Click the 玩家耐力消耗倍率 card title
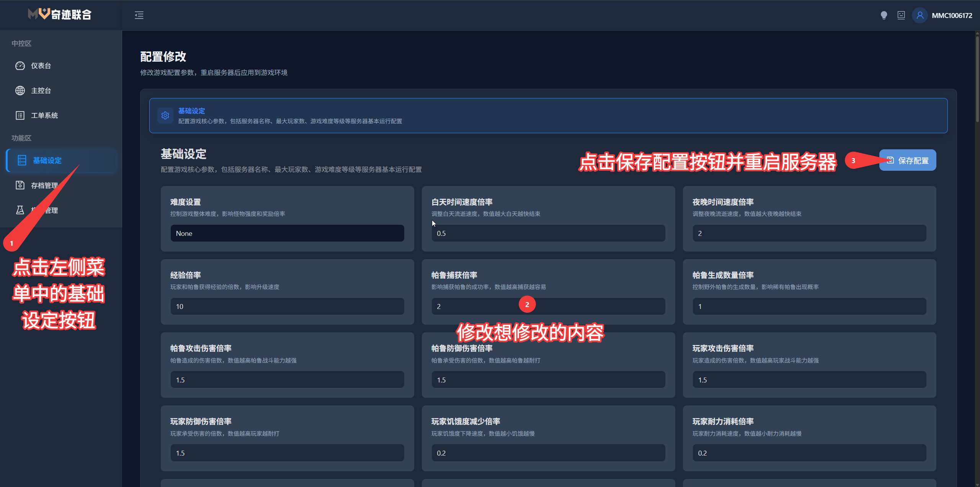Viewport: 980px width, 487px height. point(723,422)
